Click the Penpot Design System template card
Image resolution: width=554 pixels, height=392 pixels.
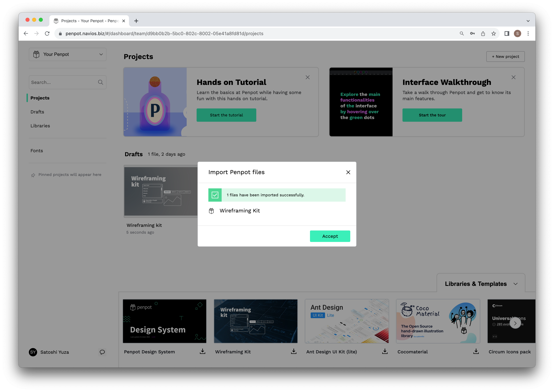(165, 321)
